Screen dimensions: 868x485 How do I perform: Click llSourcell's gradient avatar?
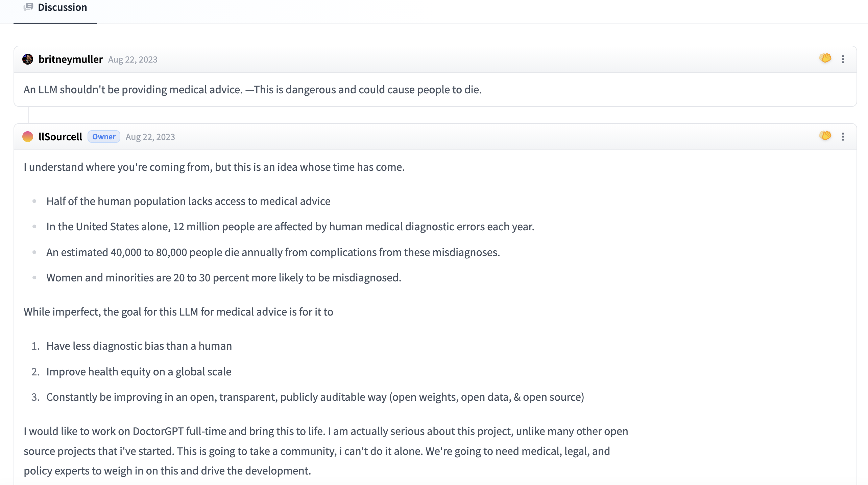28,137
